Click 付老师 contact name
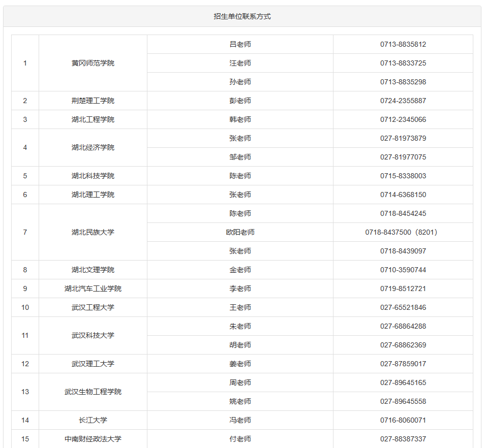Viewport: 483px width, 448px height. point(240,439)
